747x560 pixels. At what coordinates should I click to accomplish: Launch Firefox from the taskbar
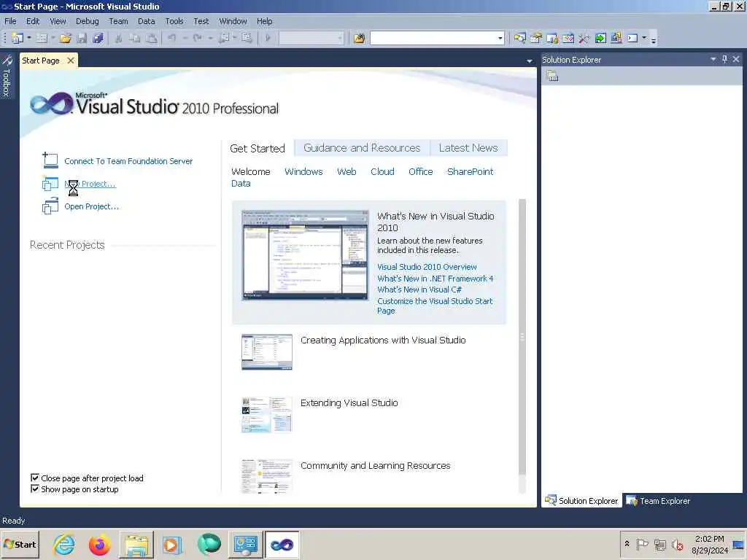99,544
